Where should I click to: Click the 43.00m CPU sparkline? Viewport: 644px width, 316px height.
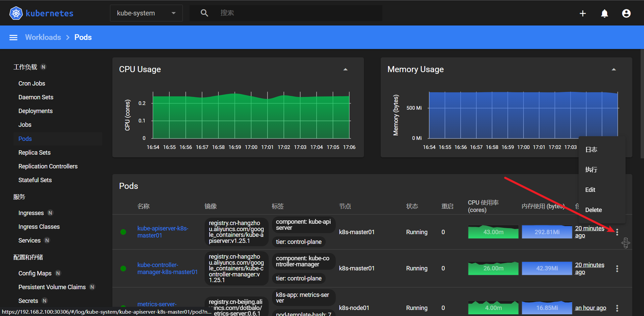tap(493, 232)
